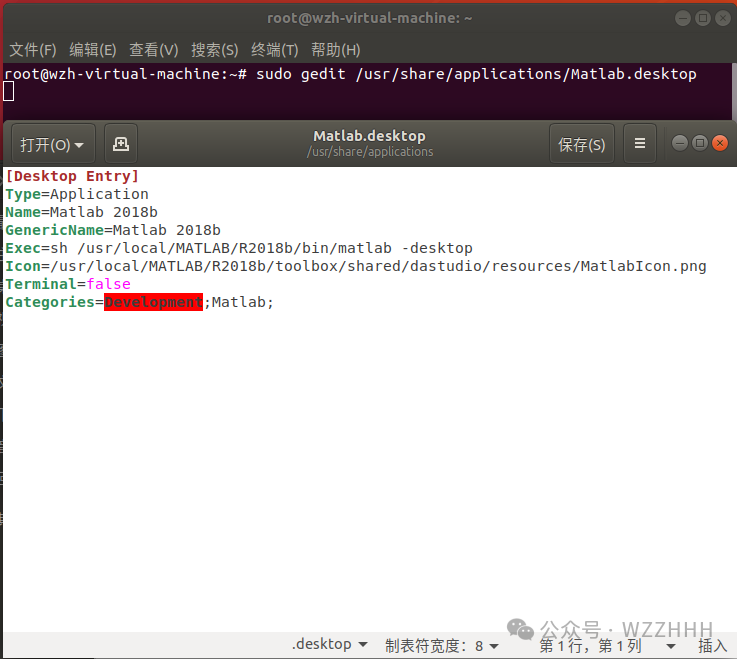The width and height of the screenshot is (737, 659).
Task: Open the gedit hamburger menu
Action: [639, 144]
